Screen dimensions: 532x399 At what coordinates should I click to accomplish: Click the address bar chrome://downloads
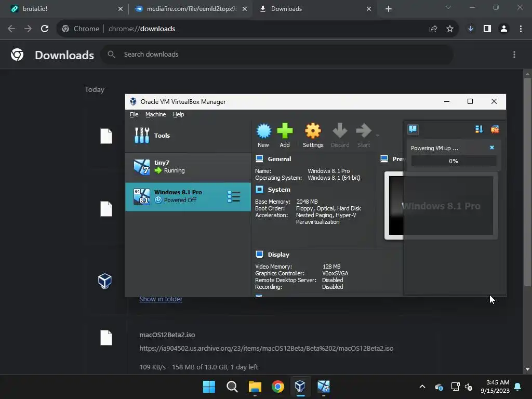click(x=142, y=29)
